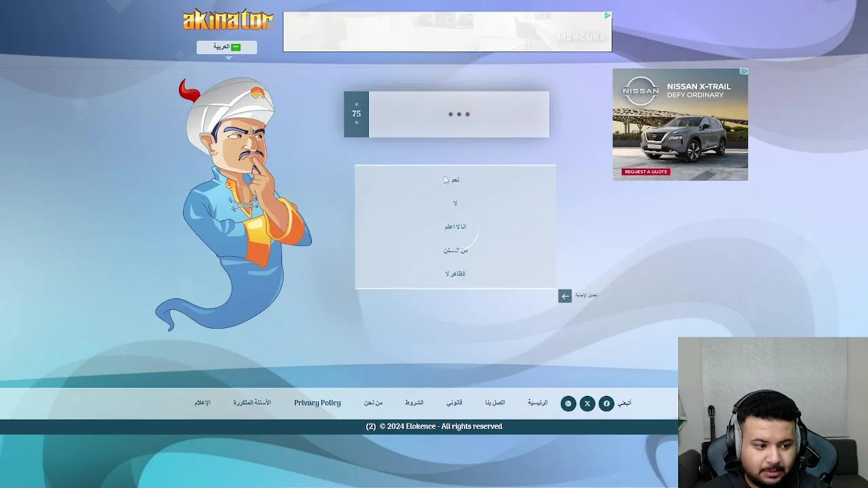Viewport: 868px width, 488px height.
Task: Click AdChoices icon on top banner
Action: click(x=607, y=15)
